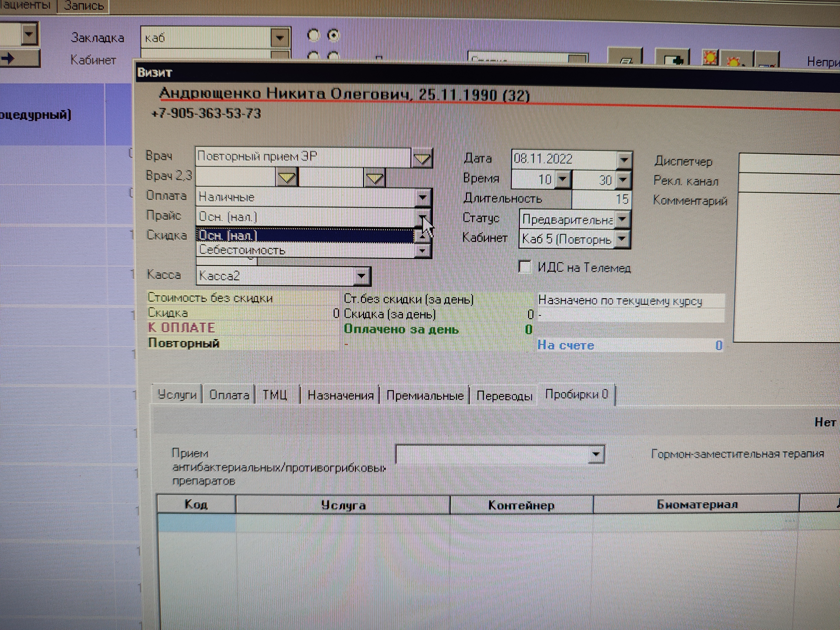This screenshot has width=840, height=630.
Task: Enable the ИДС на Телемед checkbox
Action: click(524, 266)
